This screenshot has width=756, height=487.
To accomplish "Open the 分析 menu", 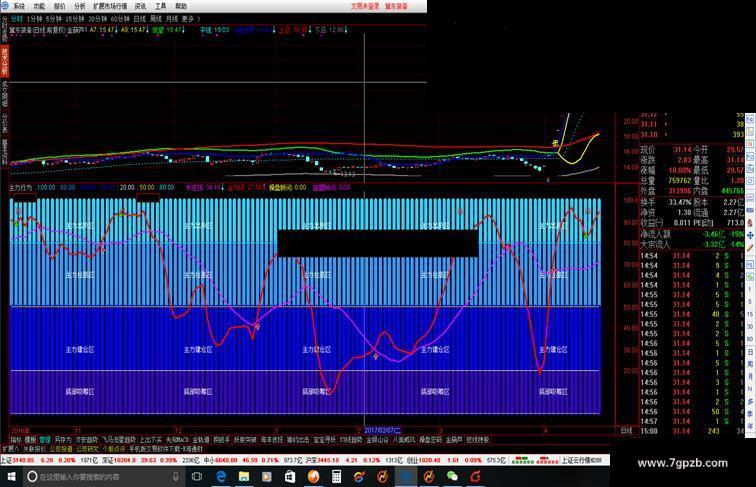I will [80, 6].
